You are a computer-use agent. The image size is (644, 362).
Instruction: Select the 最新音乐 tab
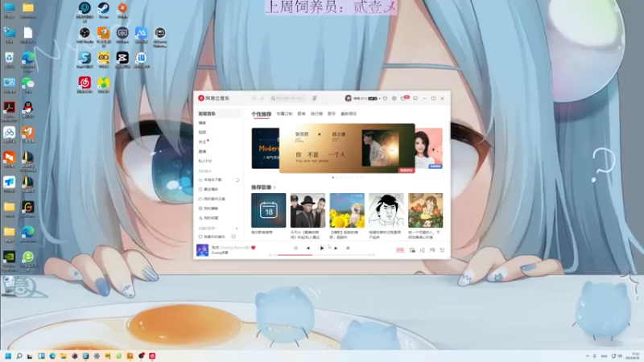349,113
